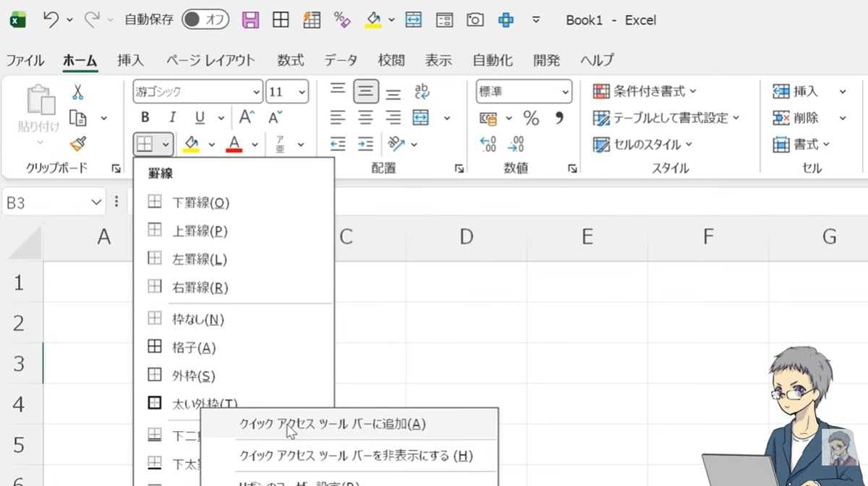
Task: Click the 削除 delete cells button
Action: (796, 117)
